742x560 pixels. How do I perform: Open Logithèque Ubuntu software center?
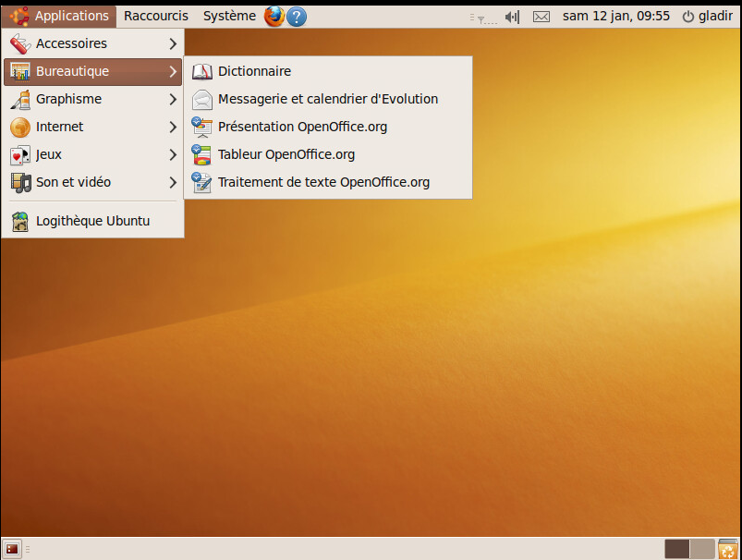tap(92, 221)
